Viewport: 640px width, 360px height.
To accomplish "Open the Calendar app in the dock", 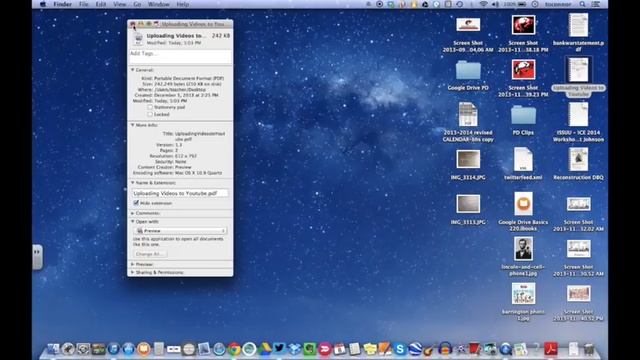I will (340, 349).
